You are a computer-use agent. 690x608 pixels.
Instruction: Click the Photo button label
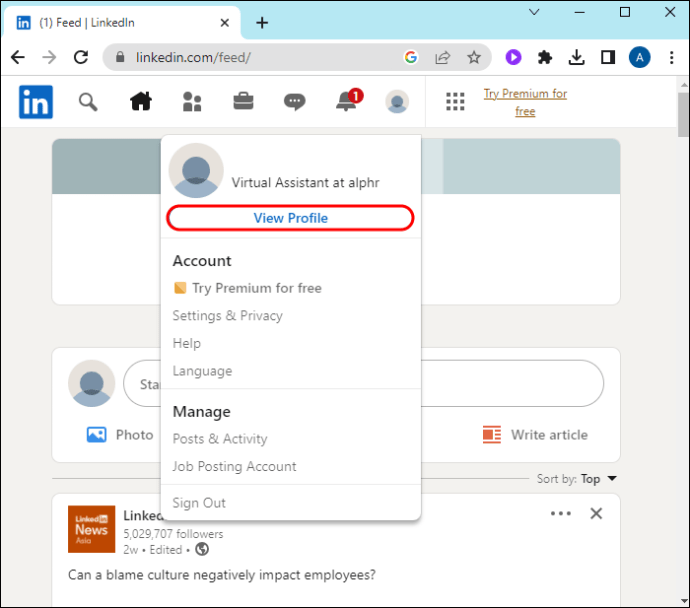(135, 435)
